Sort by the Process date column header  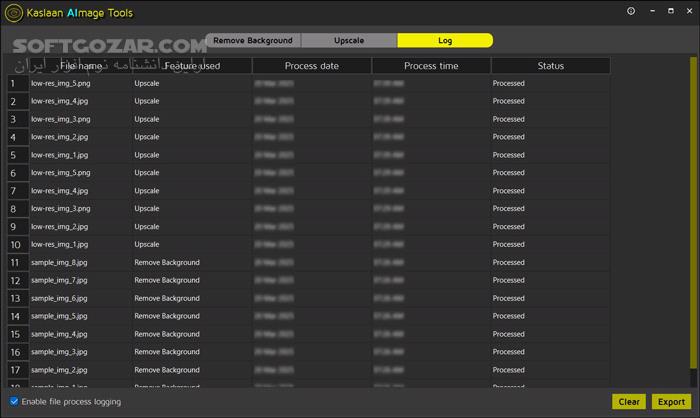pyautogui.click(x=311, y=66)
